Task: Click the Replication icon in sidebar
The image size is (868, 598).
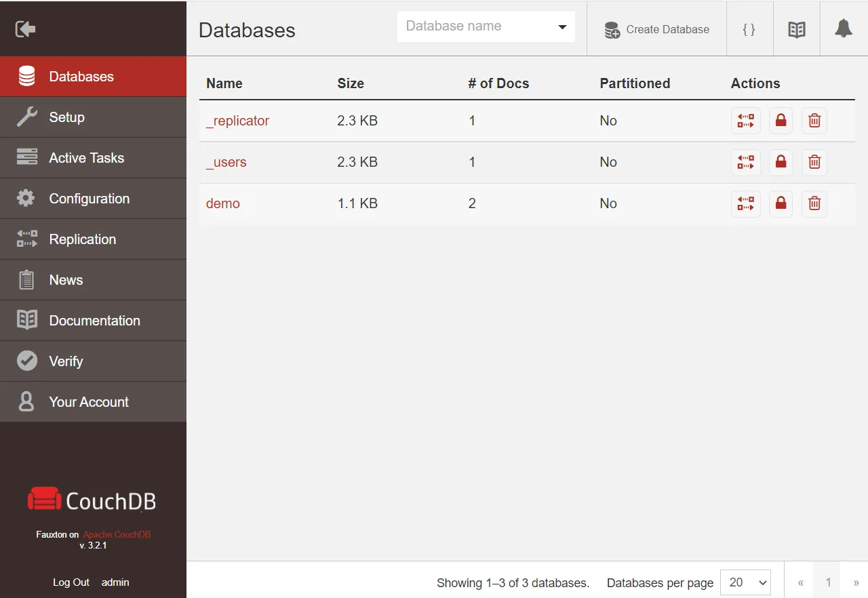Action: tap(26, 239)
